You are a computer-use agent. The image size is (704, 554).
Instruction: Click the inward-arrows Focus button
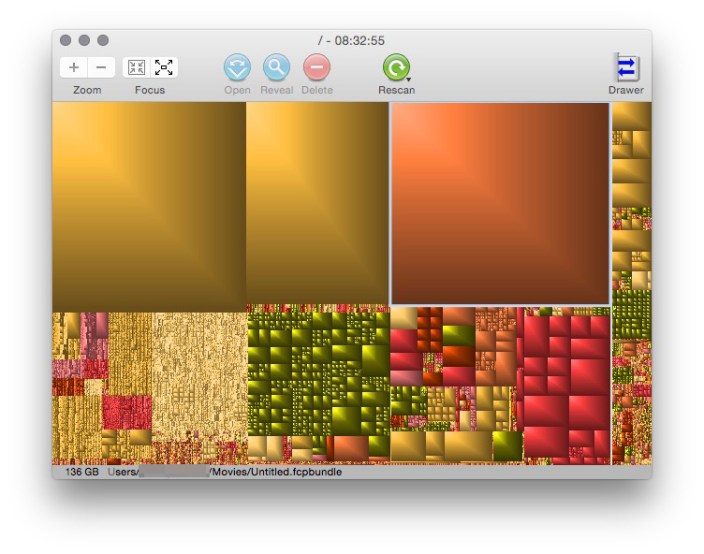tap(137, 68)
